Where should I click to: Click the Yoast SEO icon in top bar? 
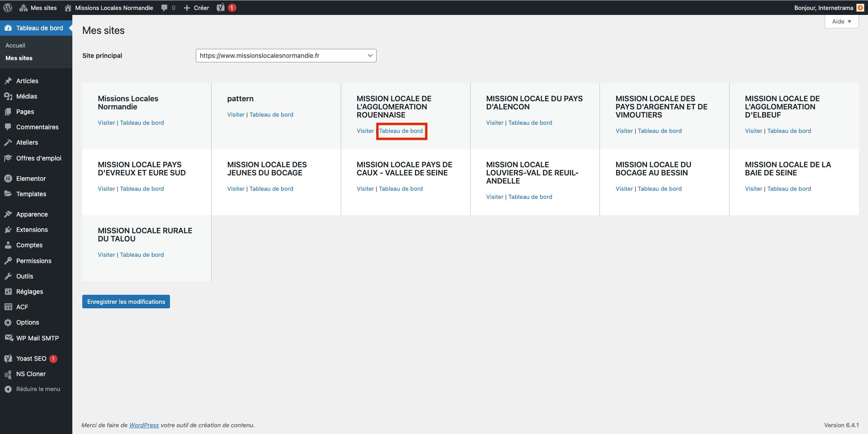221,8
